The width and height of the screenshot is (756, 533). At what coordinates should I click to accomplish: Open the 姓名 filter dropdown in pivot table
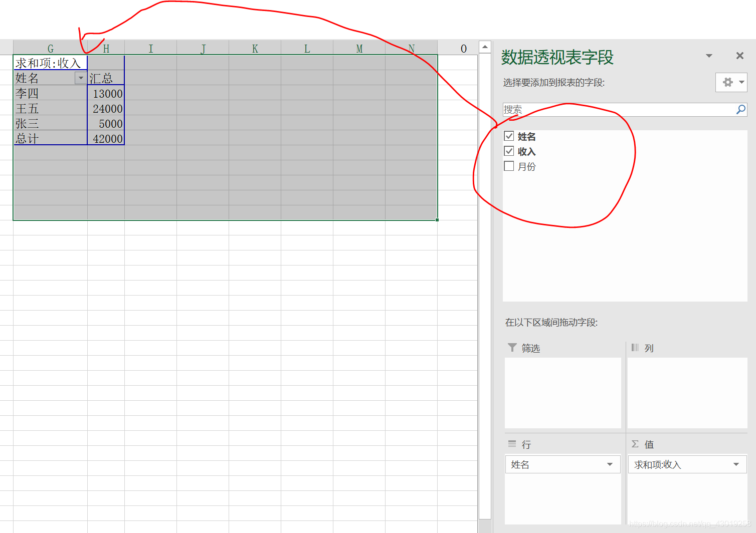[x=81, y=78]
